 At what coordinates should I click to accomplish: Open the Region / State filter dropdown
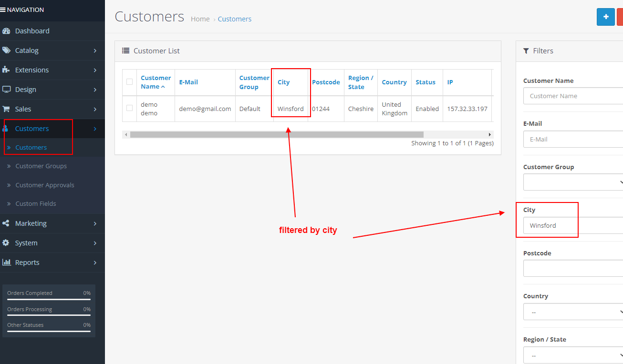tap(573, 355)
